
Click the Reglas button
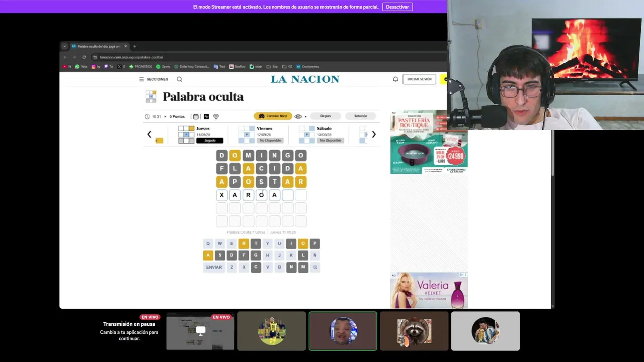pos(326,116)
